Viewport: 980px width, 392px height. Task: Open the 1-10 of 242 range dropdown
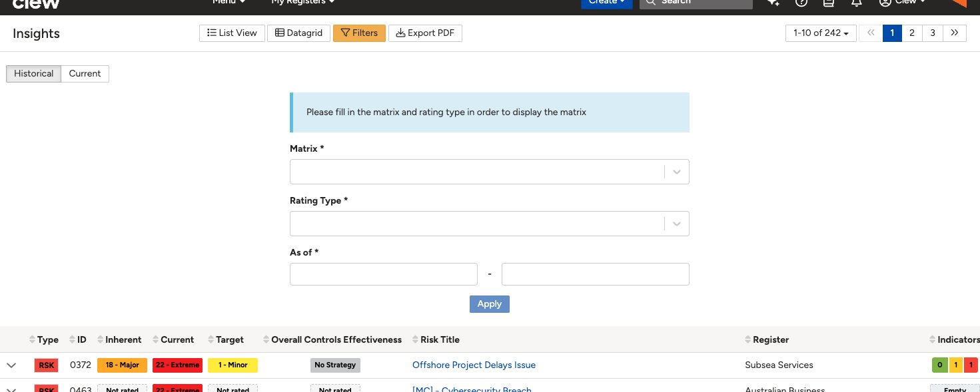(821, 33)
